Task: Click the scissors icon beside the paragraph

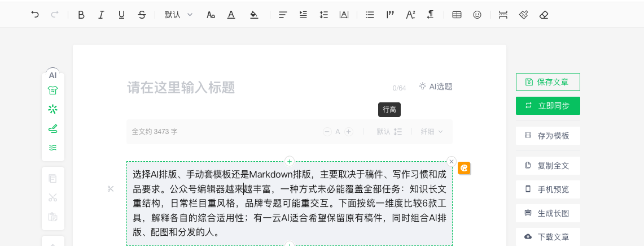Action: click(x=111, y=189)
